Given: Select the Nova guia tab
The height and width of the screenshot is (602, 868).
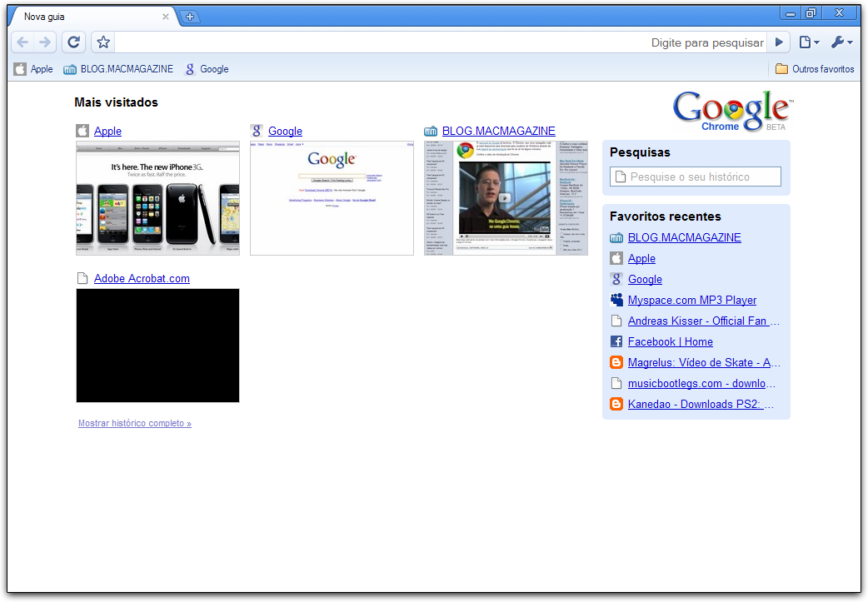Looking at the screenshot, I should [92, 17].
